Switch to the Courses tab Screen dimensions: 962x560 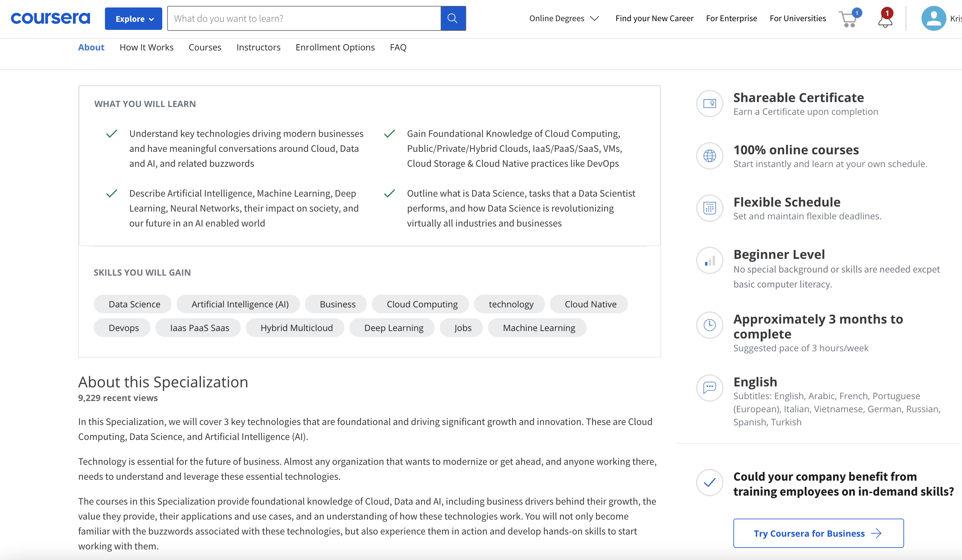point(205,47)
